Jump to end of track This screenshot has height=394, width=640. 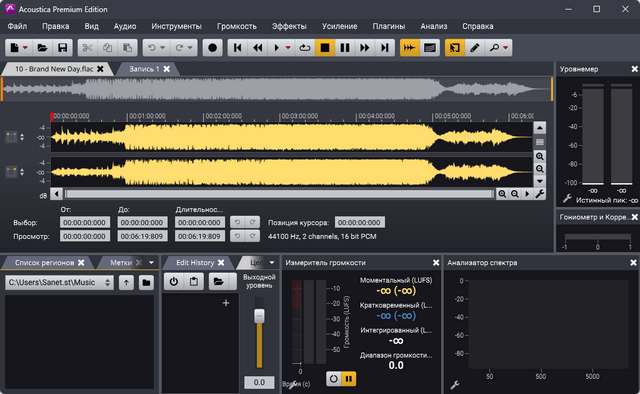point(384,48)
